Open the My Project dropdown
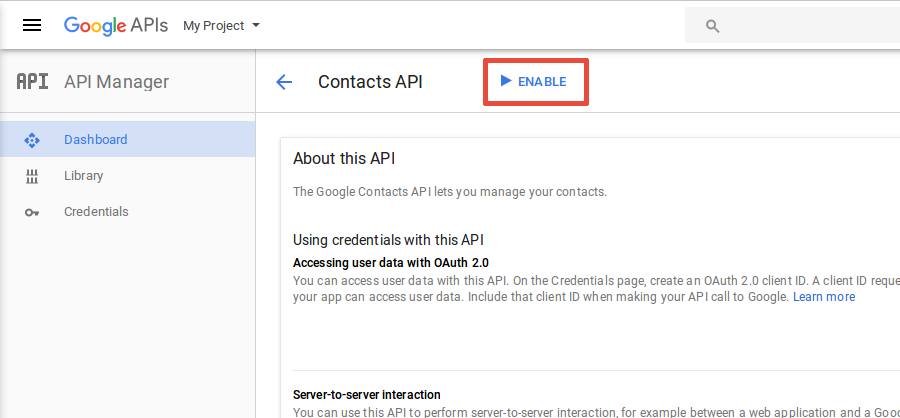 (x=221, y=26)
